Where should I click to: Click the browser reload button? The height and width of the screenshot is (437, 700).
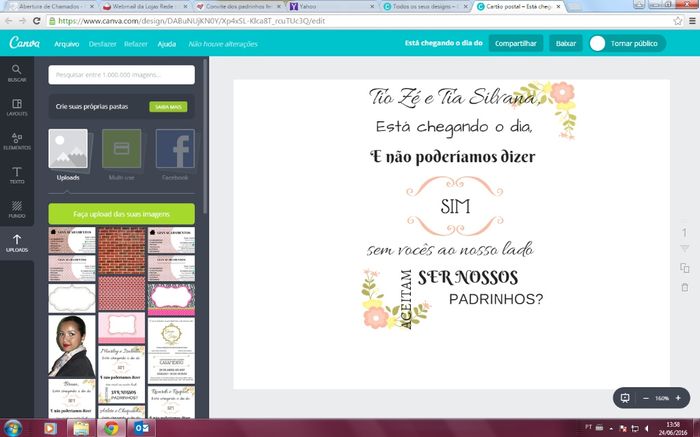click(37, 21)
